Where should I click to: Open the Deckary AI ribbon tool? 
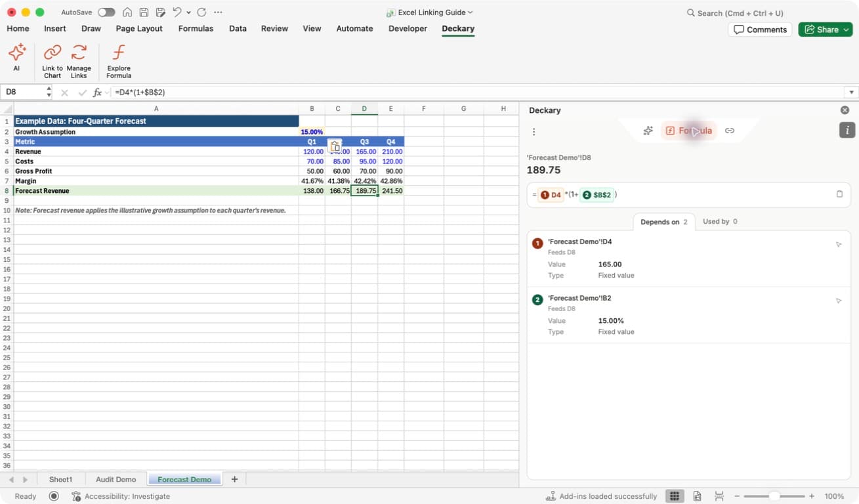click(x=16, y=58)
